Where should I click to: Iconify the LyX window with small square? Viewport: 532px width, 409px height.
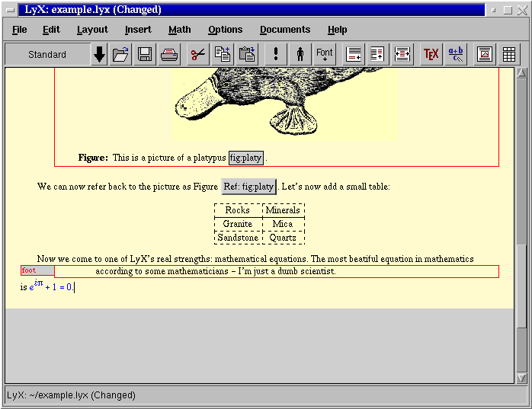(x=493, y=10)
